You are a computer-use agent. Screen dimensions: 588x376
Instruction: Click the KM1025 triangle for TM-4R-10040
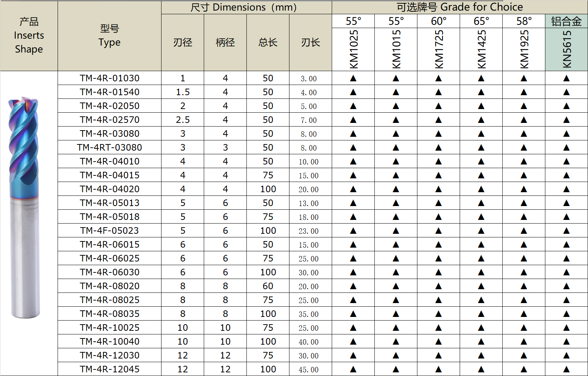point(353,341)
